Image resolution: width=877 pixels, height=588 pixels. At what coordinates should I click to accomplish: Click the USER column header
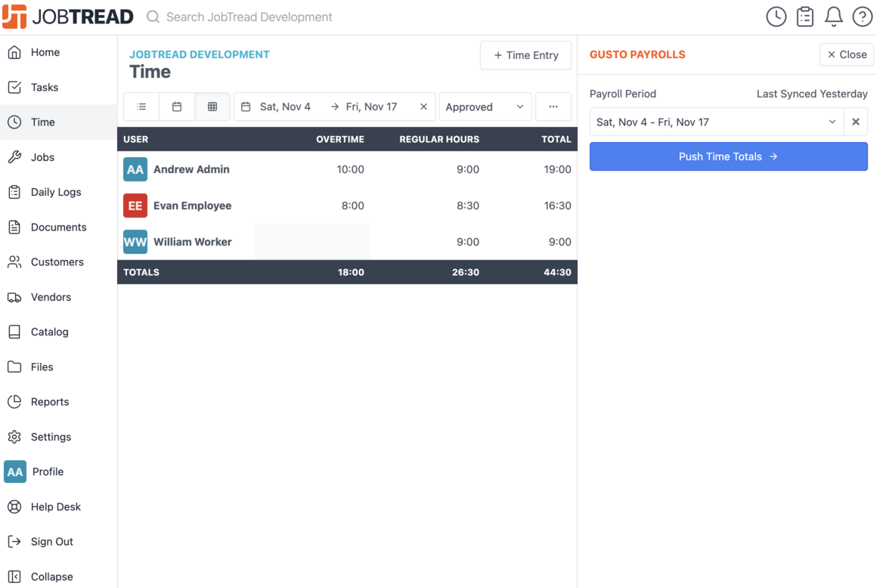click(136, 139)
